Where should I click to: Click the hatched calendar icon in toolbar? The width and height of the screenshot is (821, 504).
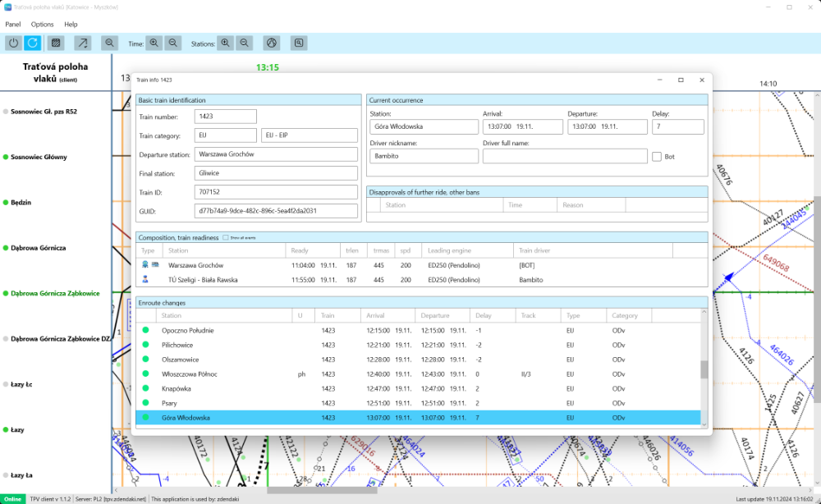pos(56,43)
